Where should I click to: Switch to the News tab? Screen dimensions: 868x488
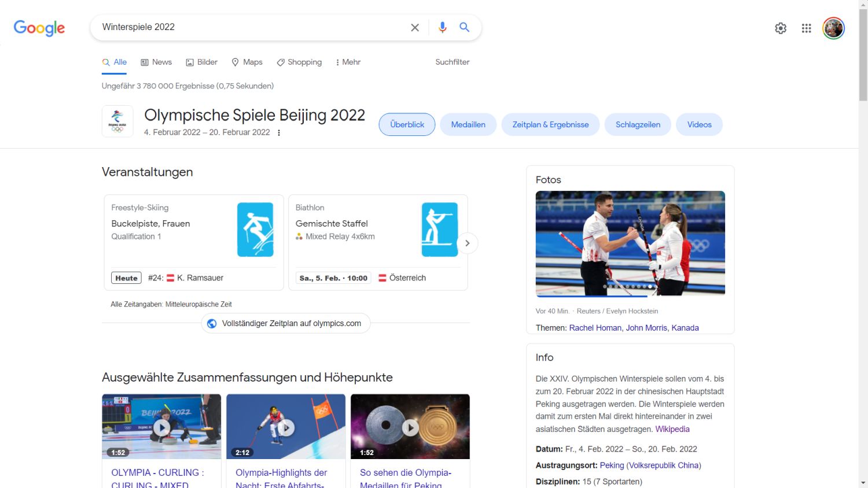pos(156,62)
